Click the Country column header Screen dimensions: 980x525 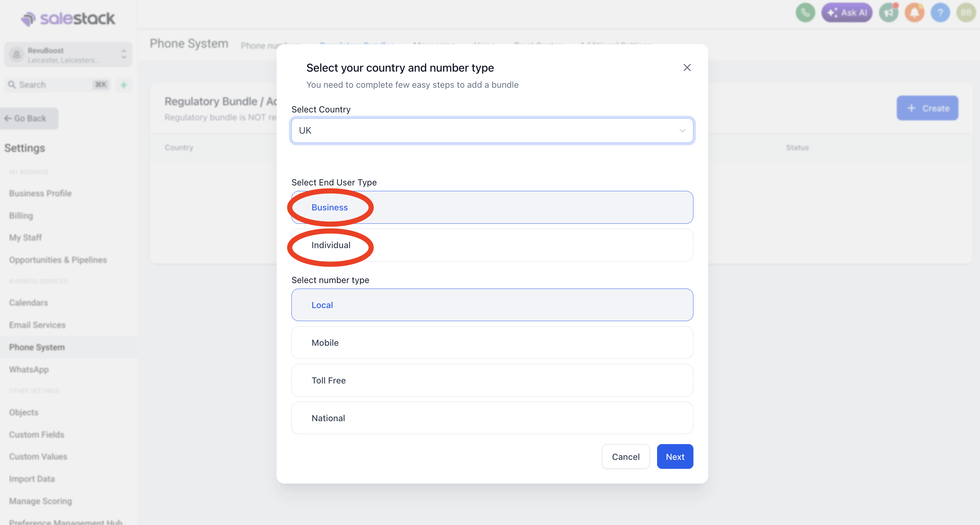(179, 147)
